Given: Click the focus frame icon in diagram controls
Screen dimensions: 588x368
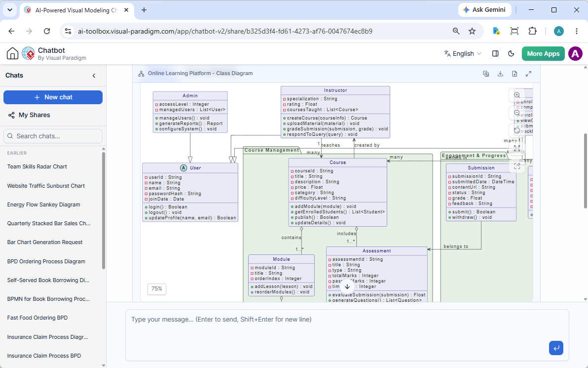Looking at the screenshot, I should coord(517,165).
